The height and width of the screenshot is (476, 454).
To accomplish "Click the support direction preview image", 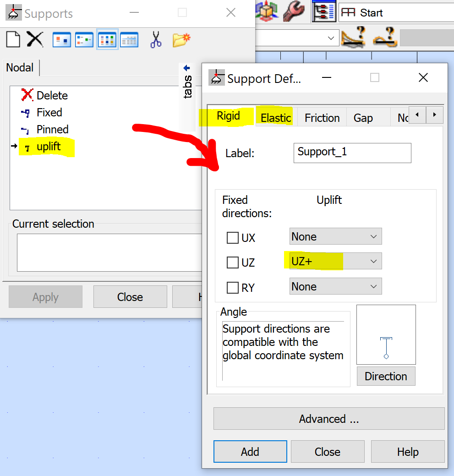I will (386, 334).
